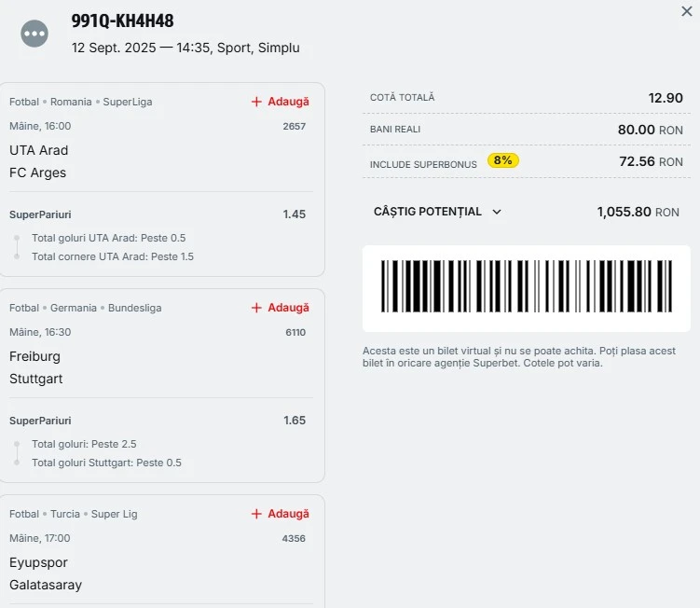
Task: Click plus icon beside UTA Arad Adaugă
Action: coord(256,102)
